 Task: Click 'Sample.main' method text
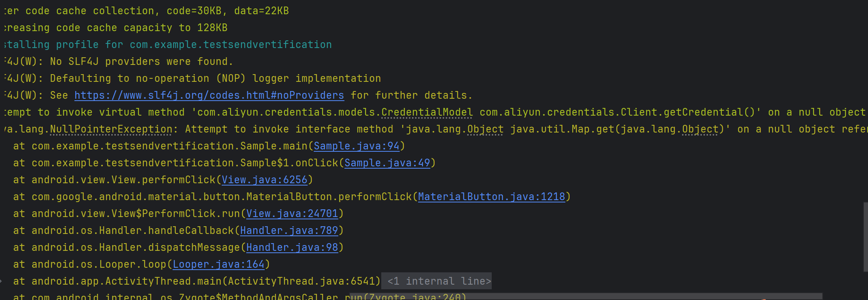click(x=274, y=146)
